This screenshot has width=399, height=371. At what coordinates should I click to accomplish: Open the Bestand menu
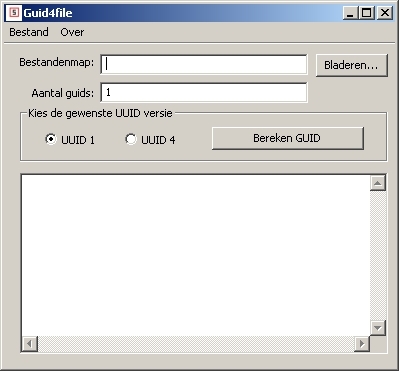(29, 32)
